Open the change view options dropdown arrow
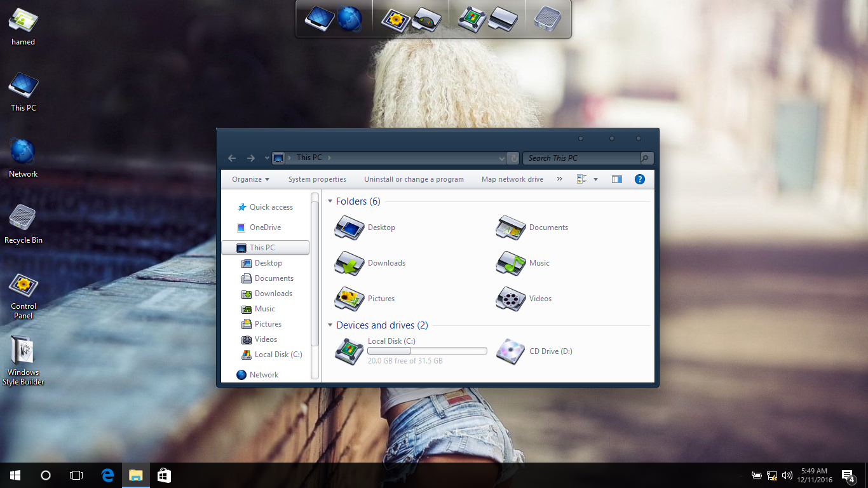The image size is (868, 488). 595,179
